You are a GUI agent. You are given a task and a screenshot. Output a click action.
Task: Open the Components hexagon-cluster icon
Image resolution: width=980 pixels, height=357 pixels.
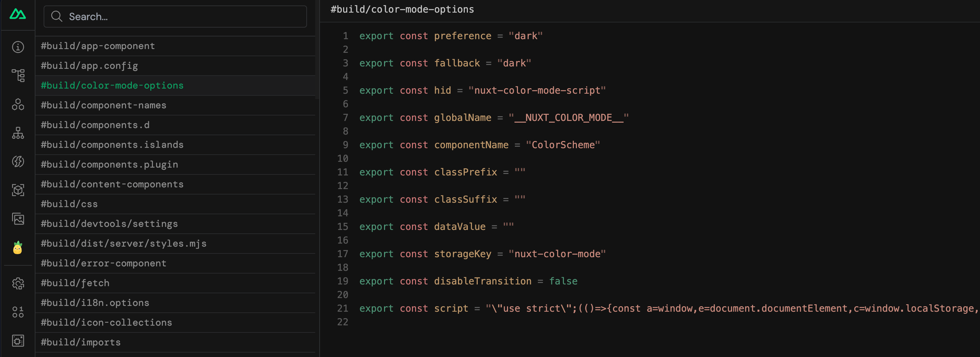pyautogui.click(x=18, y=104)
